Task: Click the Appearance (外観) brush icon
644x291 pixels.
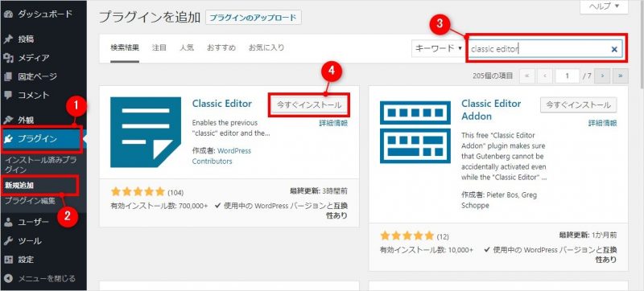Action: [8, 120]
